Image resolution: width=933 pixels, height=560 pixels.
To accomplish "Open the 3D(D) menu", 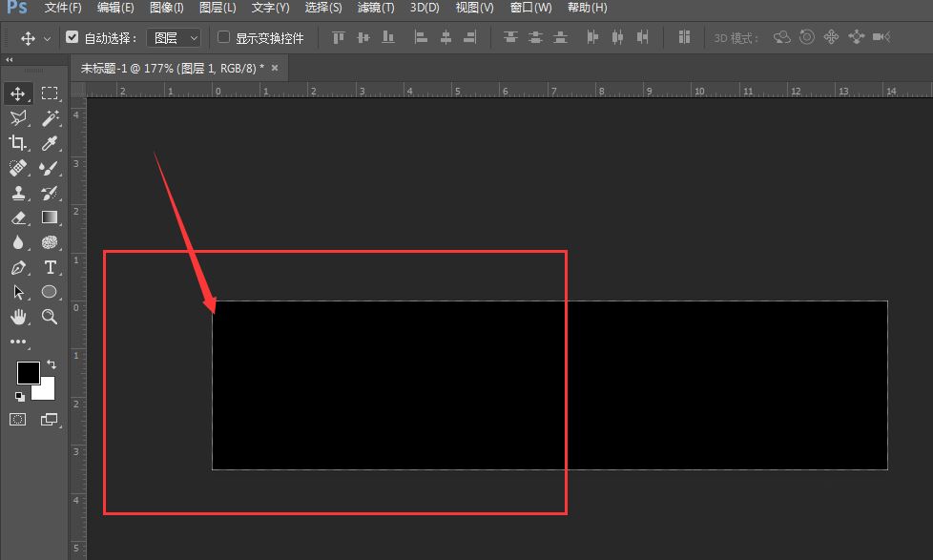I will pyautogui.click(x=425, y=8).
